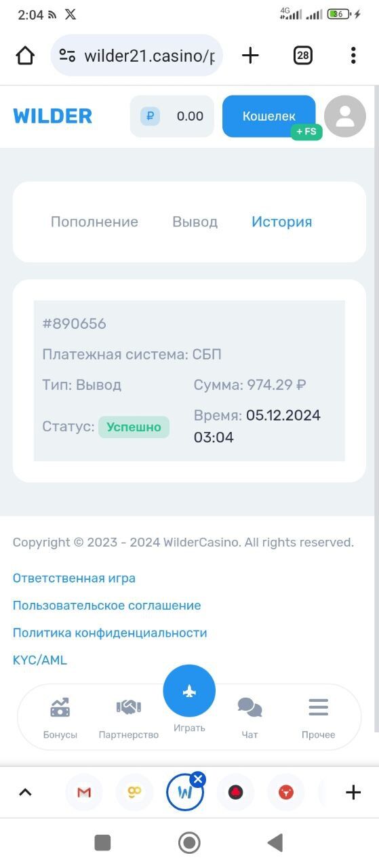Viewport: 379px width, 868px height.
Task: Tap the ruble balance 0.00 display
Action: click(x=172, y=116)
